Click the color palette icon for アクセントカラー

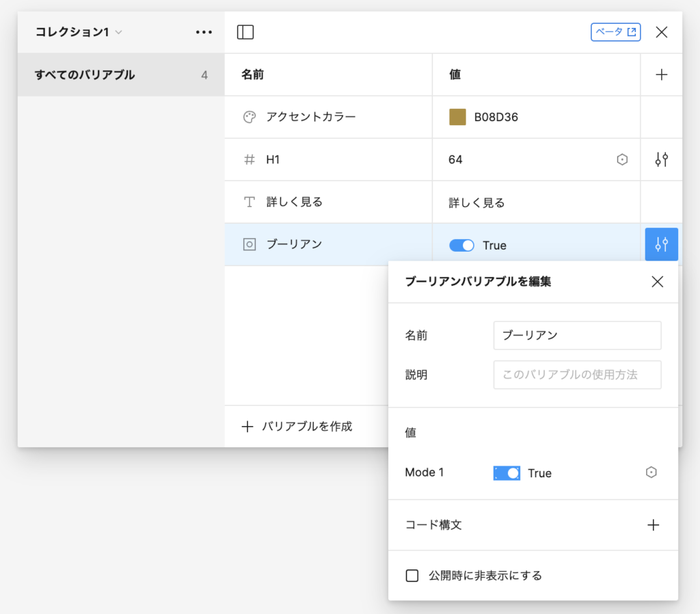tap(250, 117)
